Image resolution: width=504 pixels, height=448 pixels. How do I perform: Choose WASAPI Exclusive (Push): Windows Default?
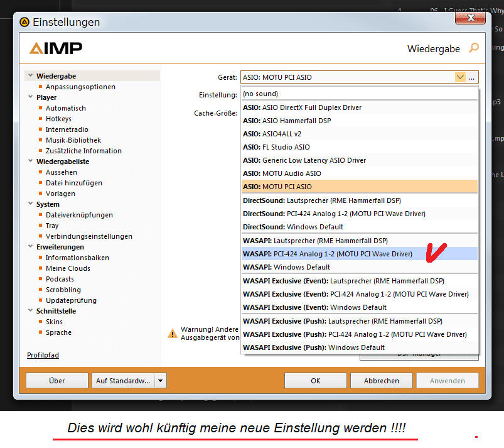[360, 347]
